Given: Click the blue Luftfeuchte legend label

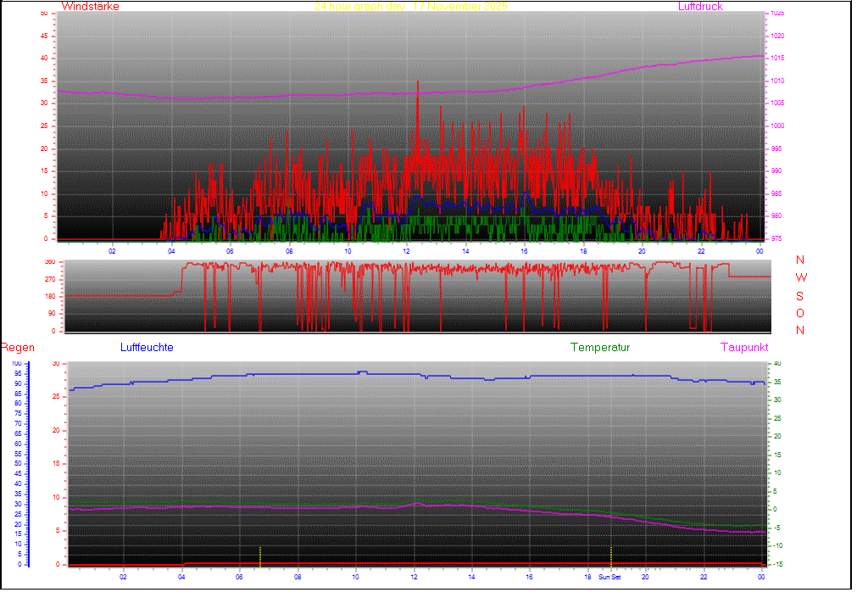Looking at the screenshot, I should click(147, 348).
